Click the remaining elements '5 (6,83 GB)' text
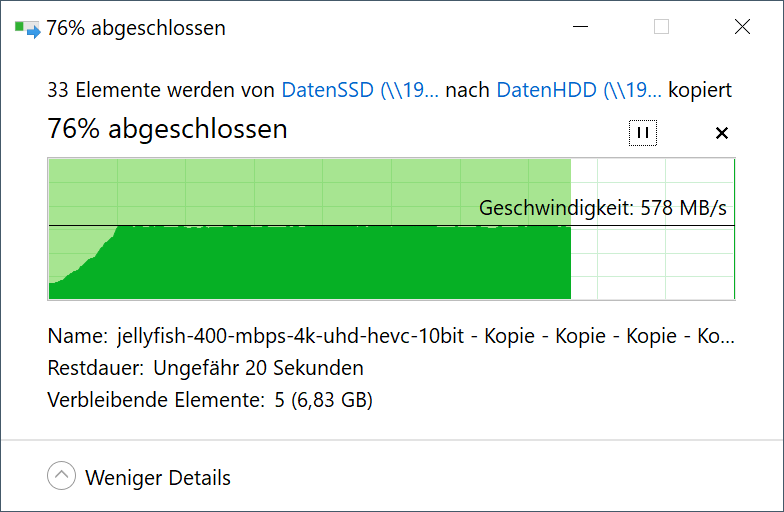784x512 pixels. (x=323, y=401)
